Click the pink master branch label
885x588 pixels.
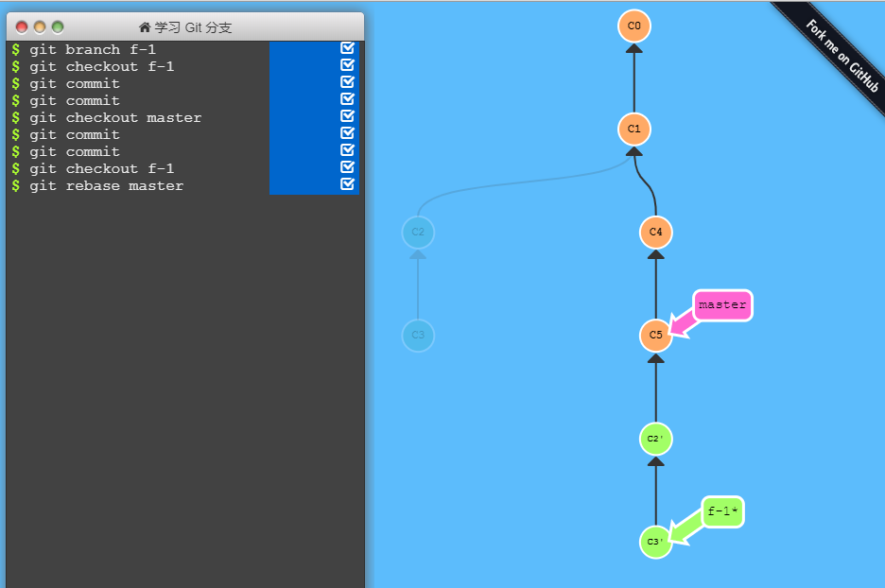click(x=722, y=305)
